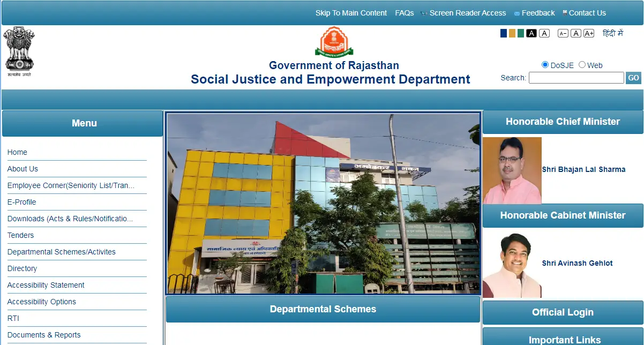Switch to standard contrast white A icon
Screen dimensions: 644x345
(544, 33)
